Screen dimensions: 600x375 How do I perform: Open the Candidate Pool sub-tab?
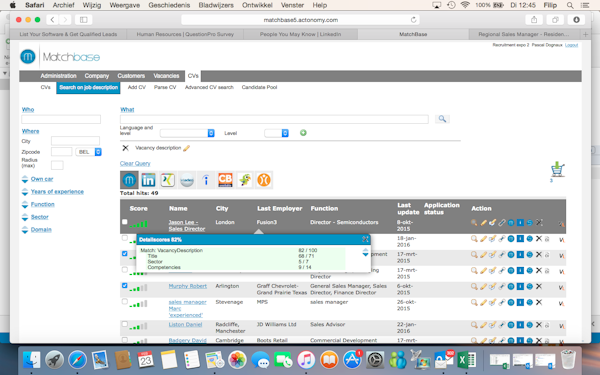click(x=259, y=87)
